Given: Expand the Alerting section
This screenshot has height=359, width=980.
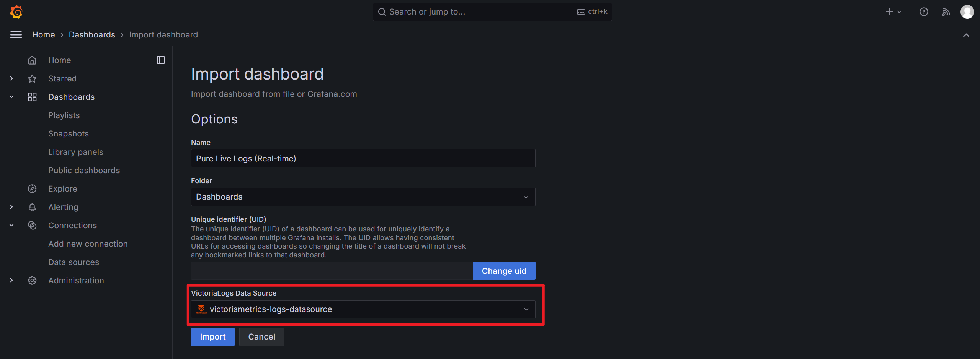Looking at the screenshot, I should (x=11, y=207).
